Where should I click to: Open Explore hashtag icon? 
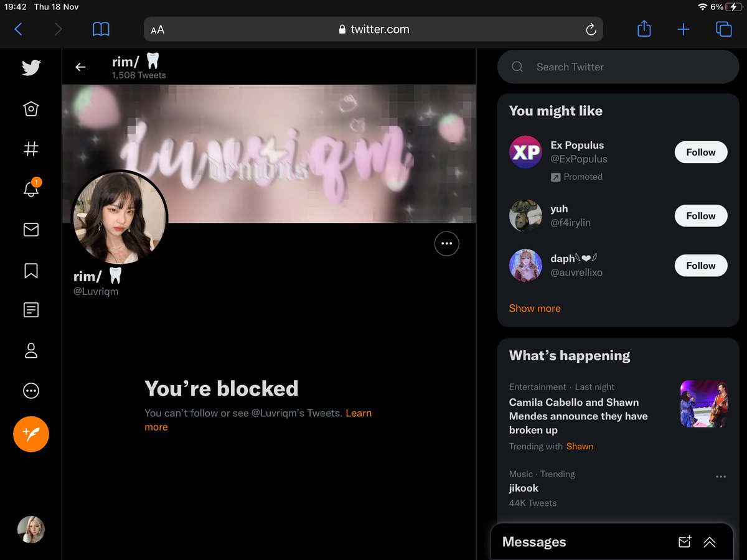(31, 149)
